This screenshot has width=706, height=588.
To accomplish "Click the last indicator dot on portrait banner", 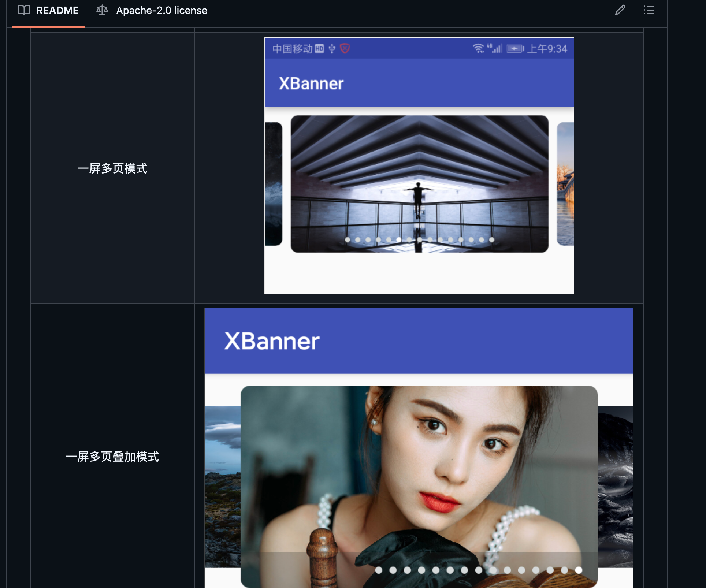I will [x=579, y=570].
